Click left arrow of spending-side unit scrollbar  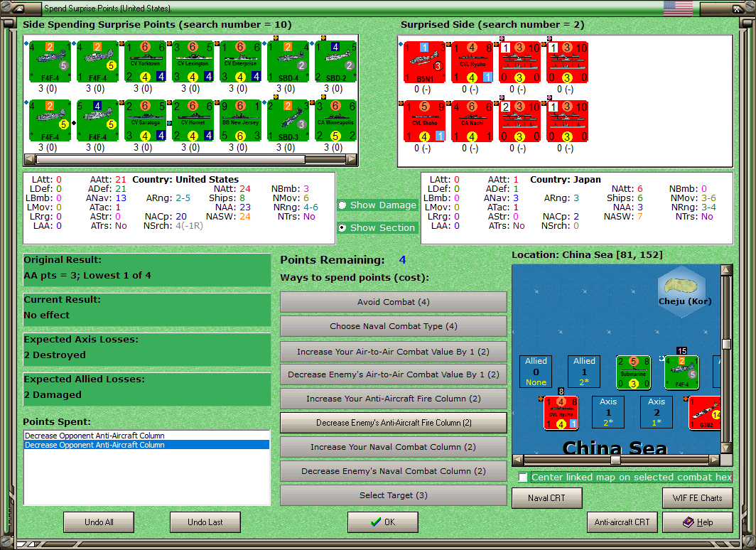coord(29,158)
